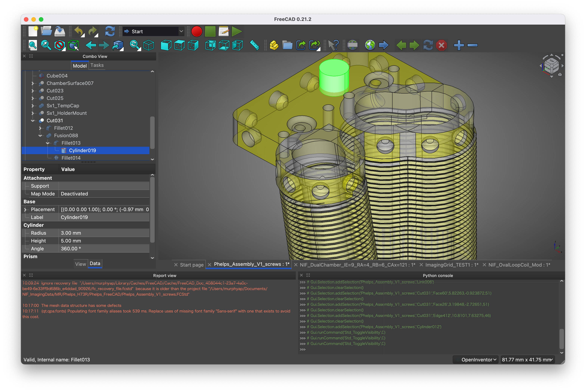Click the link navigation cube icon
Viewport: 586px width, 392px height.
tap(118, 45)
